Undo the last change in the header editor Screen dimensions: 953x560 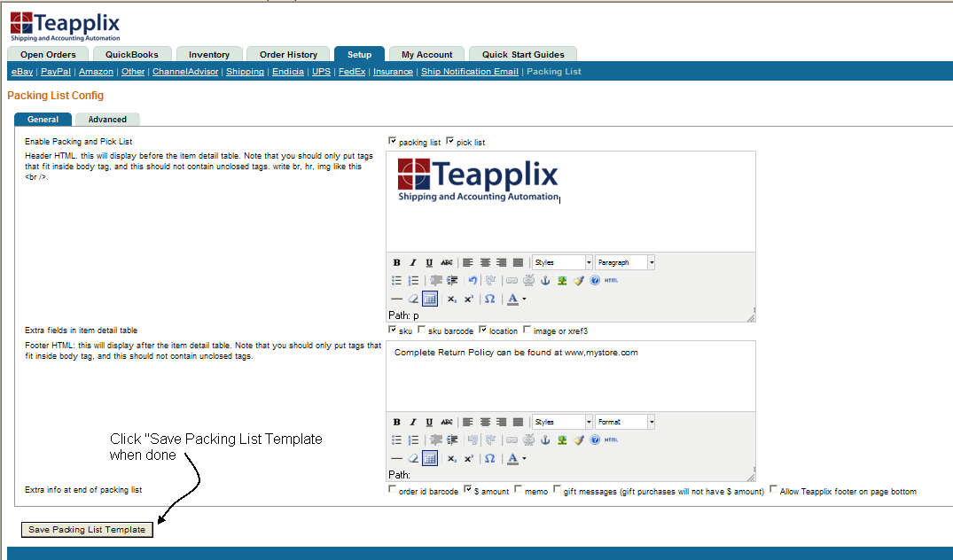point(473,281)
